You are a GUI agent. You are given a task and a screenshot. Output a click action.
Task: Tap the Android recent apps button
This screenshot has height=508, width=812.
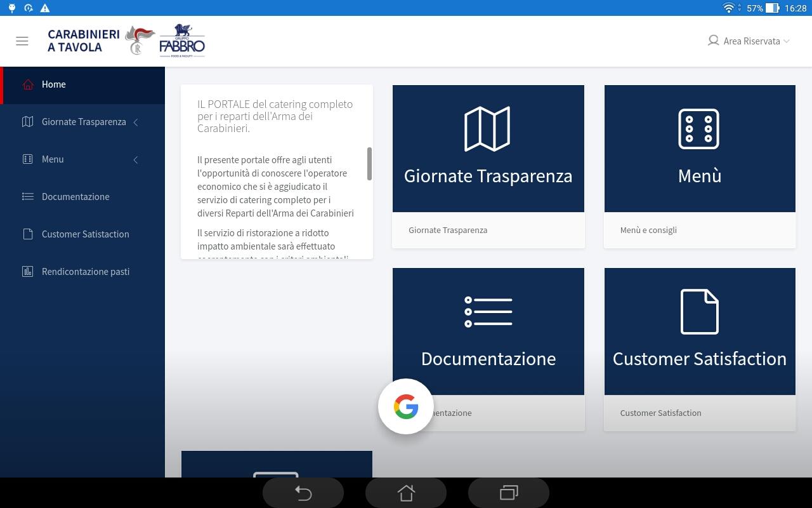pyautogui.click(x=509, y=492)
